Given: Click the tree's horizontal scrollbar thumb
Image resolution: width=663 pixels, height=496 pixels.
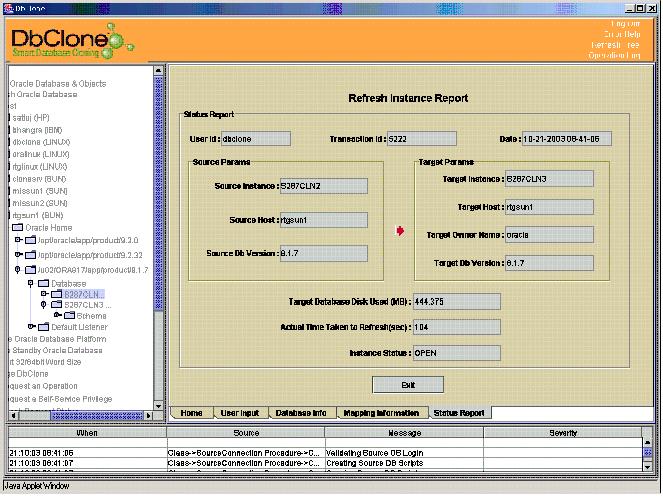Looking at the screenshot, I should [97, 416].
